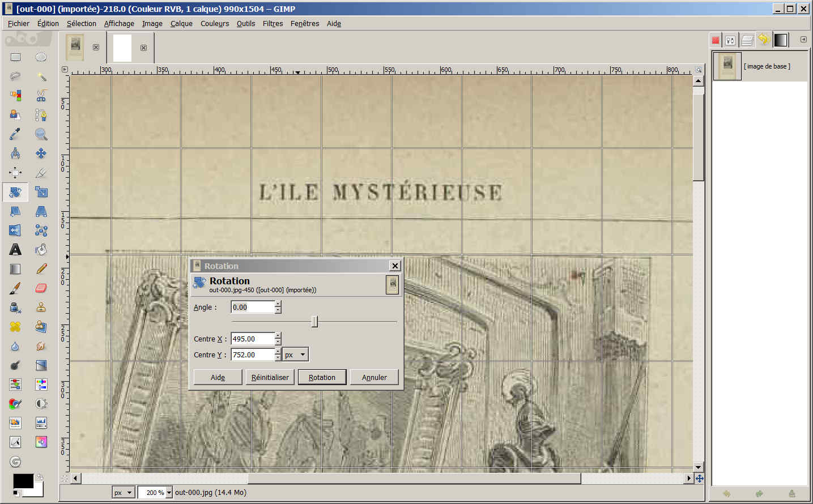Select the Rectangle Select tool
This screenshot has width=813, height=504.
(x=15, y=57)
